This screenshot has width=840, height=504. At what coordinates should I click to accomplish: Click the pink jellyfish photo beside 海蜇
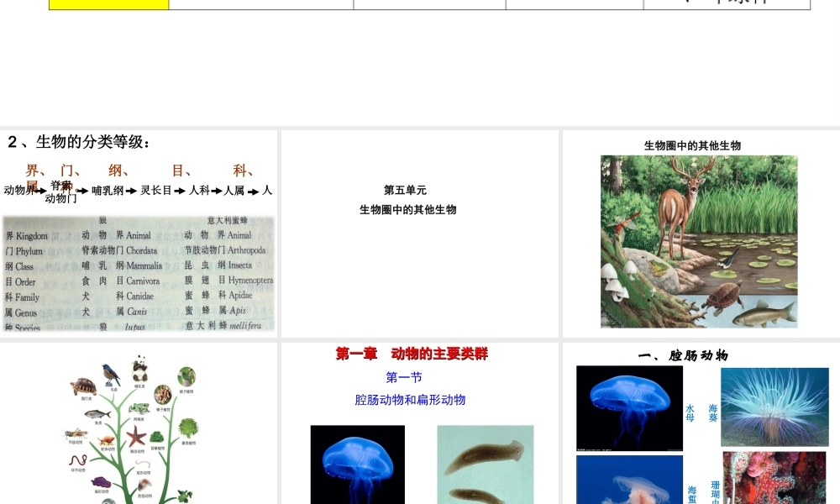(629, 480)
